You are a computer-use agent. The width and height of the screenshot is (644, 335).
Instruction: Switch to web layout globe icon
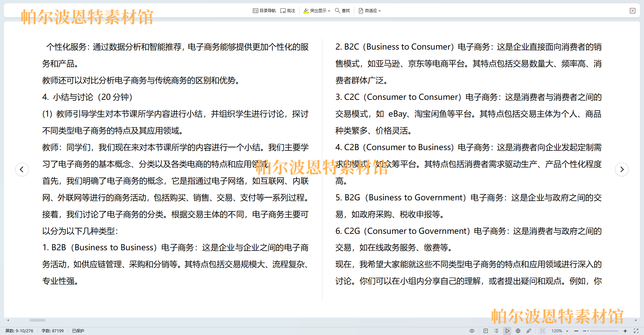[518, 331]
